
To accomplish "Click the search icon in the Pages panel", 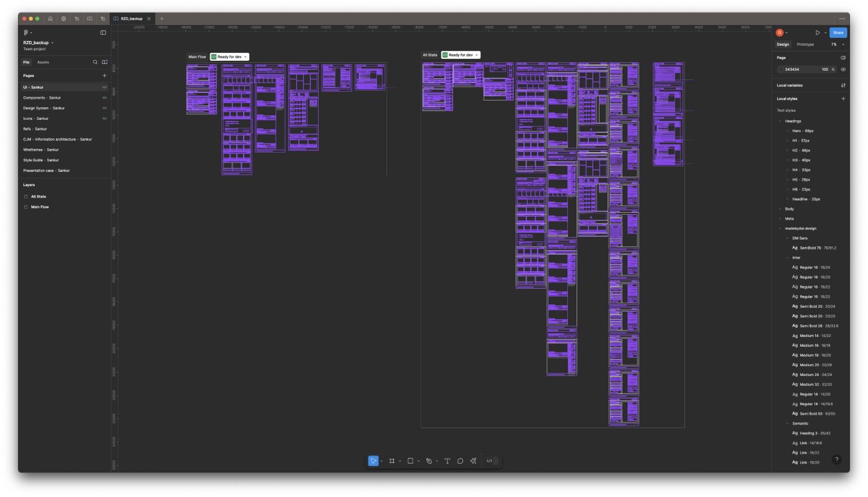I will (95, 62).
